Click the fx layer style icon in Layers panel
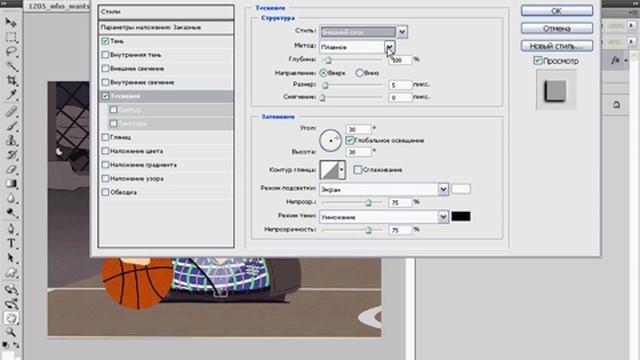The height and width of the screenshot is (360, 640). pyautogui.click(x=615, y=60)
